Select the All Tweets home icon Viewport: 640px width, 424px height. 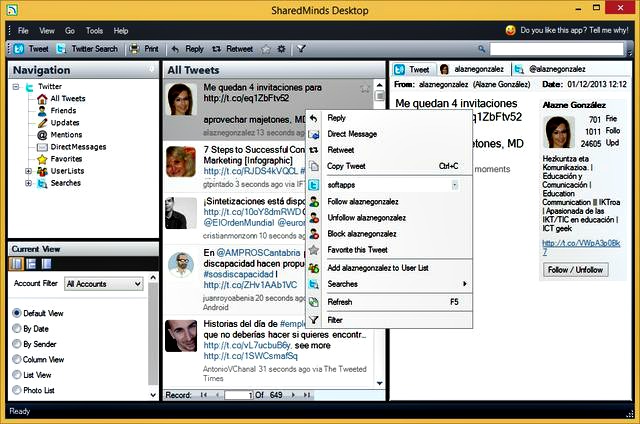point(42,99)
